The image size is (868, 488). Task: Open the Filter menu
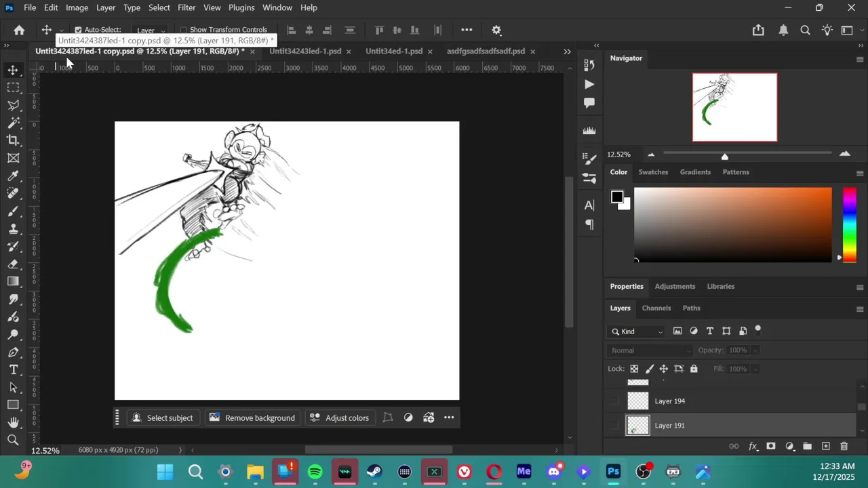[x=186, y=7]
